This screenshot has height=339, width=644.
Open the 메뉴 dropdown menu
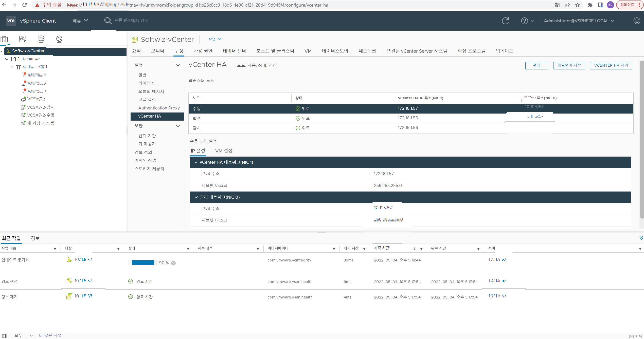pyautogui.click(x=80, y=21)
